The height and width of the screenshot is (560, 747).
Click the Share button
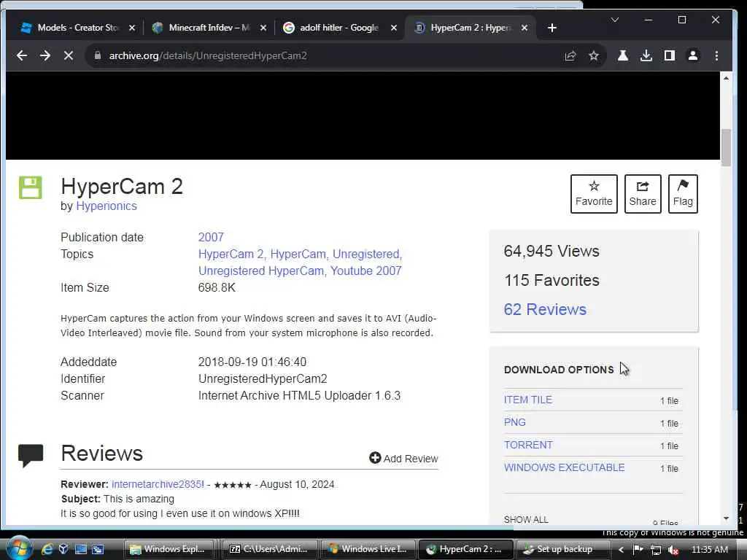pyautogui.click(x=643, y=194)
